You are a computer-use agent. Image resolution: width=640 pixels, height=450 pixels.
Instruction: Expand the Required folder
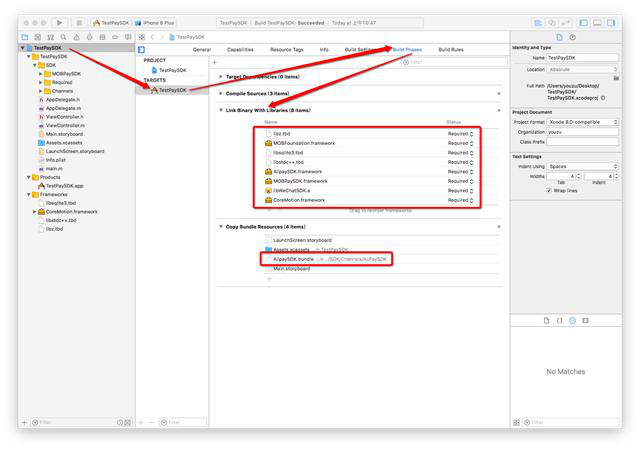(x=40, y=82)
